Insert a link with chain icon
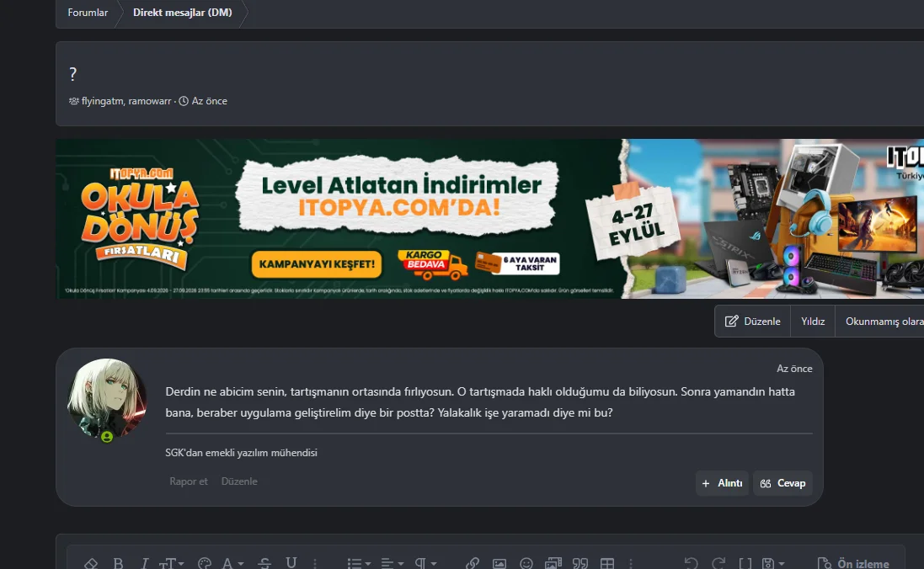This screenshot has width=924, height=569. 472,564
